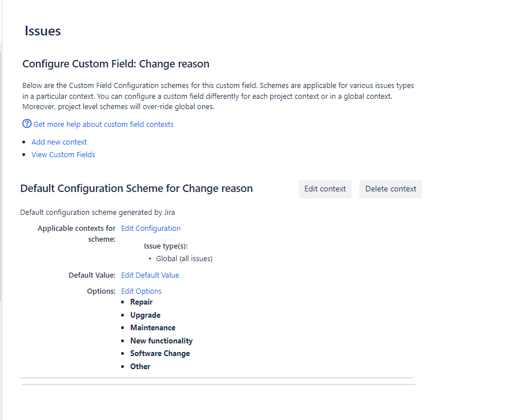Click the question mark help icon
The image size is (518, 420).
point(26,123)
